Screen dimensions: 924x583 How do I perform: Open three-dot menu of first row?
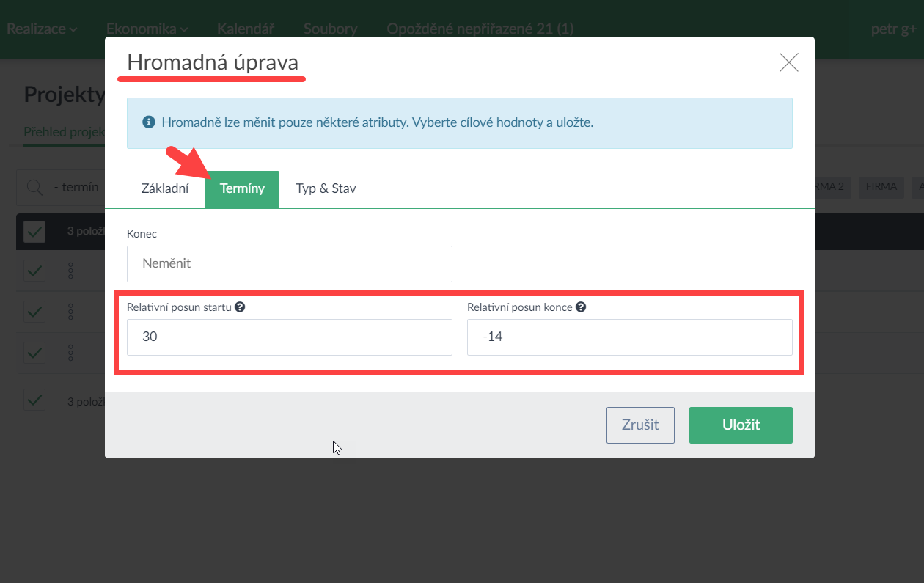(x=71, y=271)
